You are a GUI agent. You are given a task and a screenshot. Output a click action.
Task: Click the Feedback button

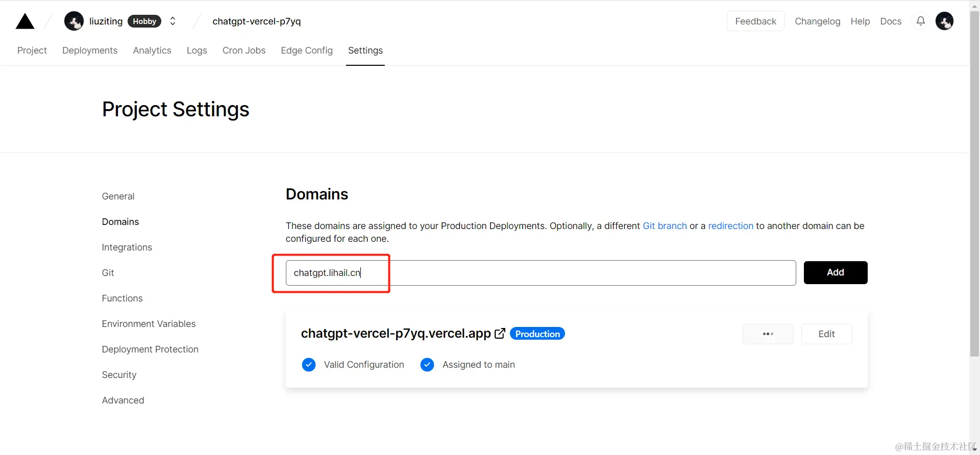point(755,21)
